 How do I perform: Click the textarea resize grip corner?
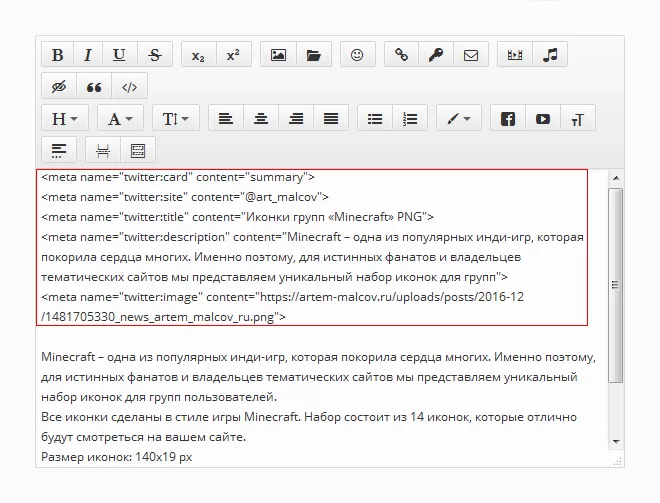pyautogui.click(x=617, y=462)
